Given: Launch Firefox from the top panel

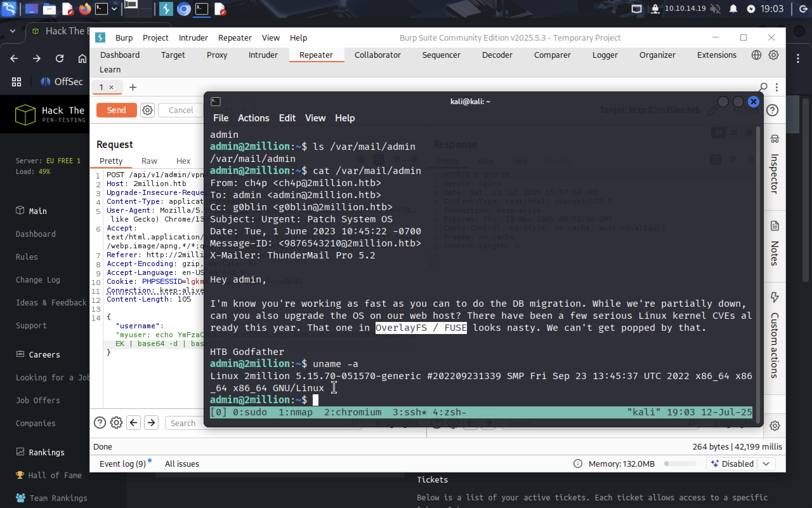Looking at the screenshot, I should pos(85,9).
